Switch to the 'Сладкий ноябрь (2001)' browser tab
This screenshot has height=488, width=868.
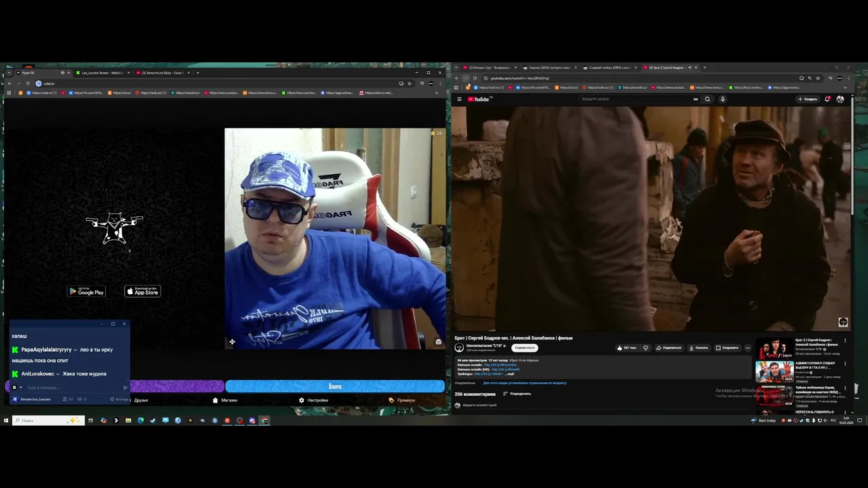coord(608,68)
